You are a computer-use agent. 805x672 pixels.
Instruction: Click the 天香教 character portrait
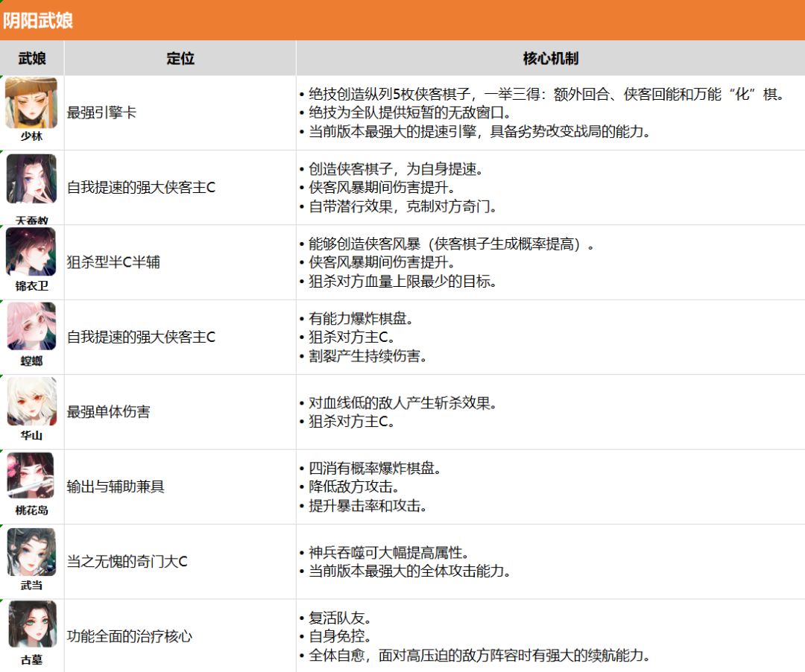pyautogui.click(x=31, y=179)
